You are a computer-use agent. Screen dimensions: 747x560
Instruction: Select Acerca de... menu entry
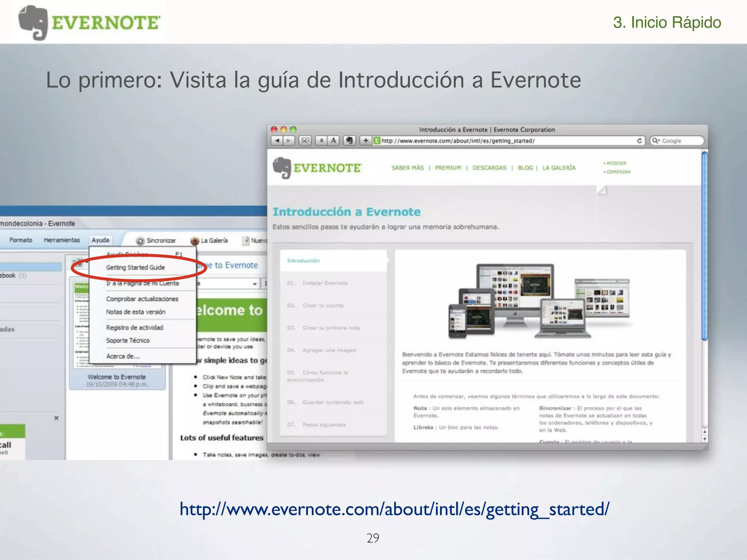click(123, 356)
